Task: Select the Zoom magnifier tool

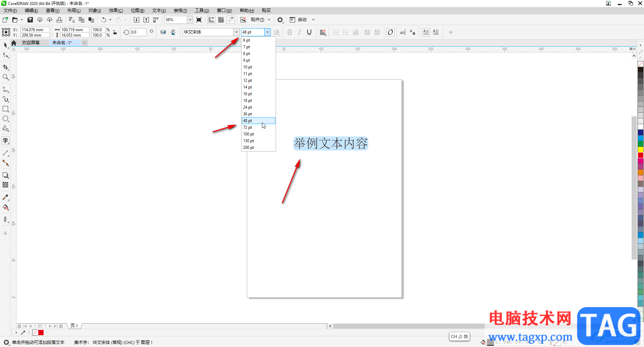Action: [x=5, y=77]
